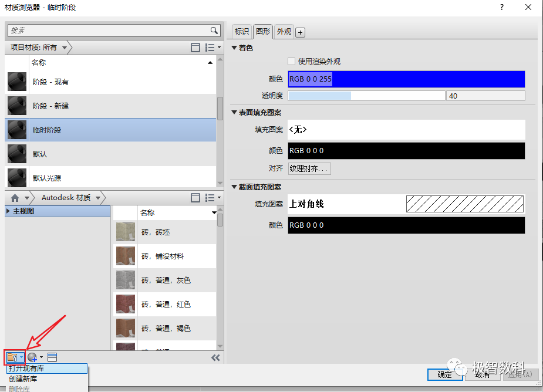The image size is (543, 392).
Task: Switch to 图形 tab
Action: coord(263,32)
